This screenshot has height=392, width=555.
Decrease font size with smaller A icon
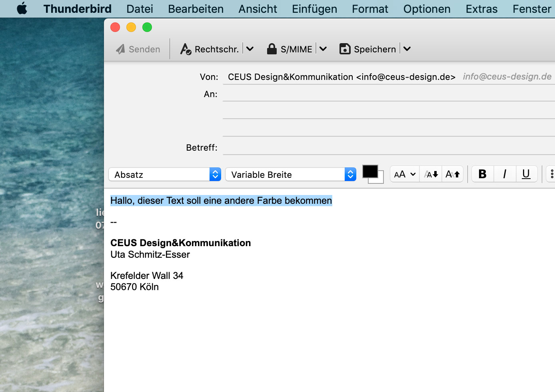click(x=431, y=174)
